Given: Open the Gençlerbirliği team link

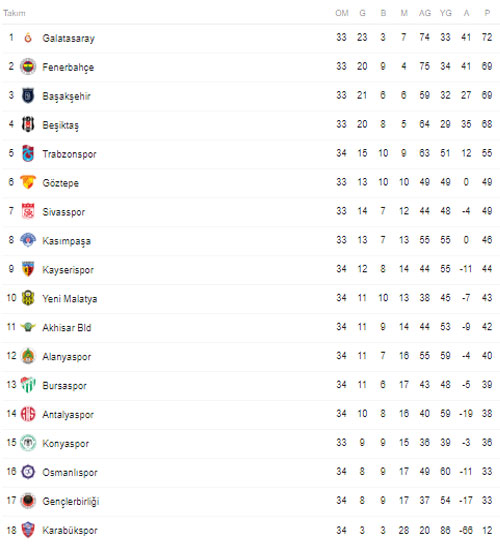Looking at the screenshot, I should (71, 501).
